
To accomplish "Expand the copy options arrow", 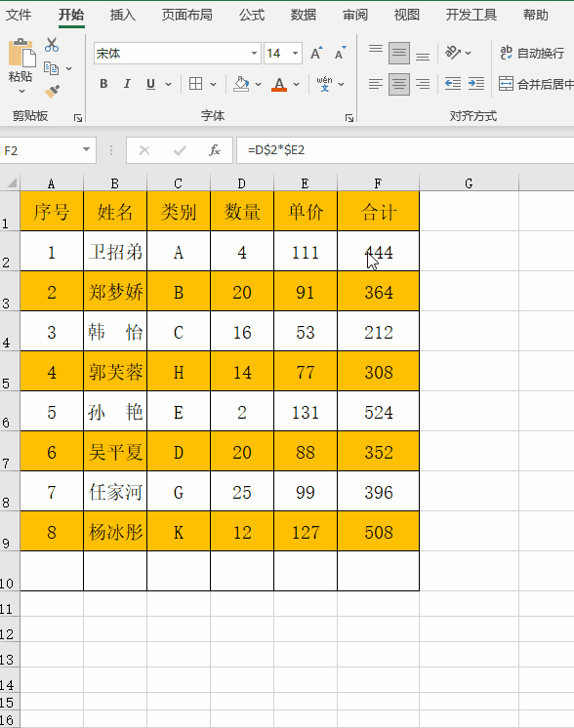I will pyautogui.click(x=68, y=68).
